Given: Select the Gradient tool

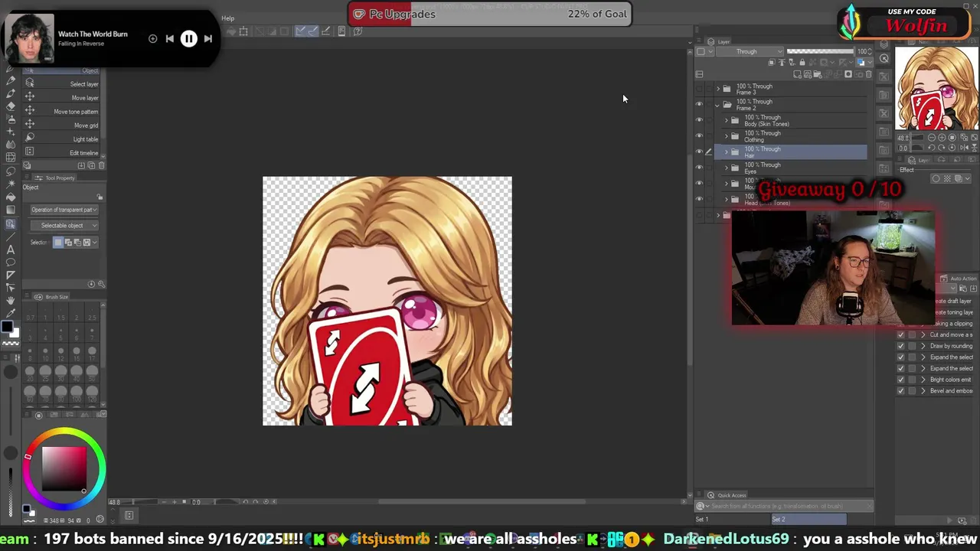Looking at the screenshot, I should tap(11, 210).
